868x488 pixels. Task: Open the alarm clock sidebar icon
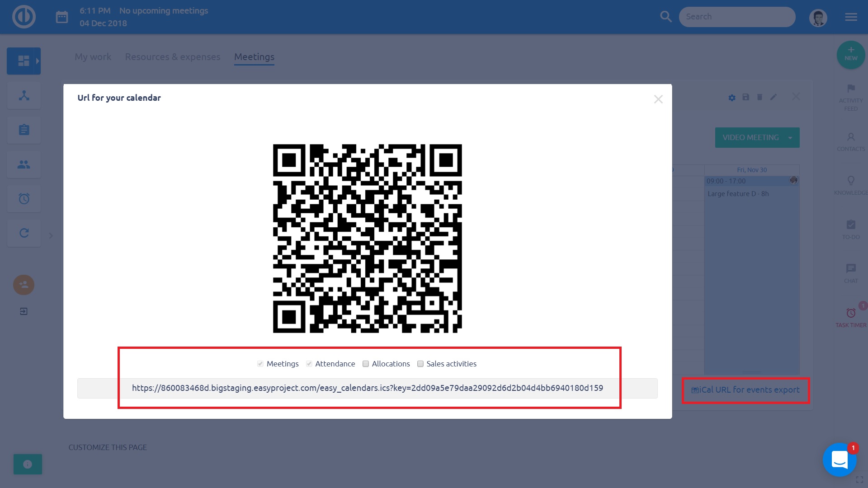(x=24, y=199)
